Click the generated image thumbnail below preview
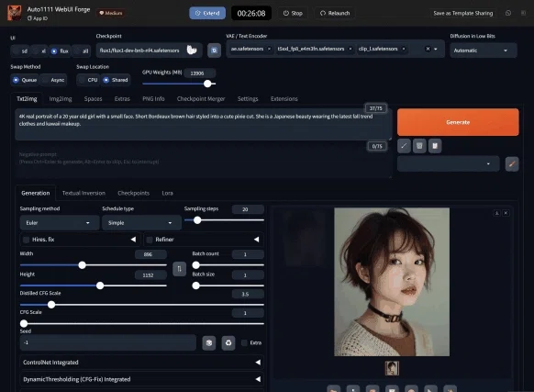534x392 pixels. pyautogui.click(x=392, y=368)
